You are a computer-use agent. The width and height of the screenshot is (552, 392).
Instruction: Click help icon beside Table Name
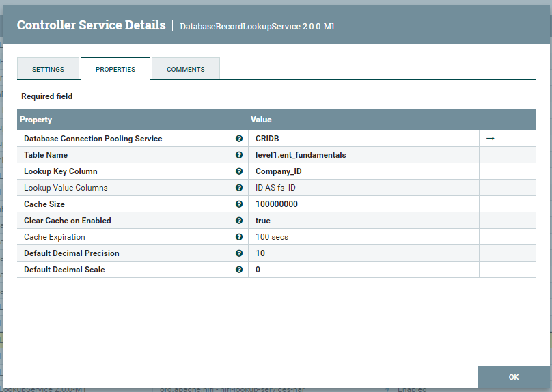point(239,155)
